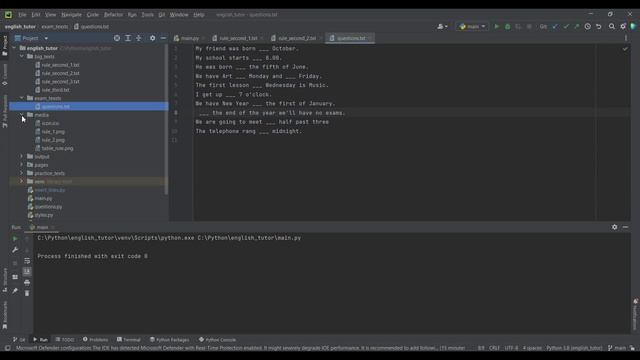Image resolution: width=640 pixels, height=360 pixels.
Task: Select opened file locator icon in Project panel
Action: (117, 38)
